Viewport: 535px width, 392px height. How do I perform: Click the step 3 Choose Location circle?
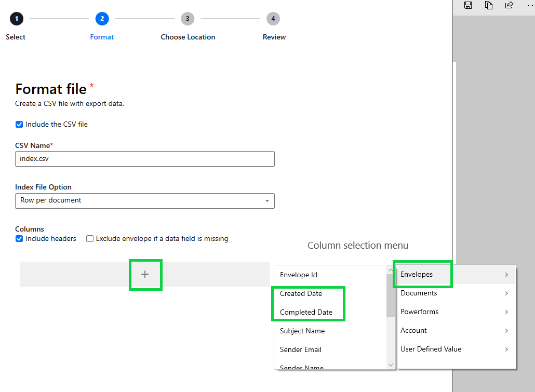[188, 18]
